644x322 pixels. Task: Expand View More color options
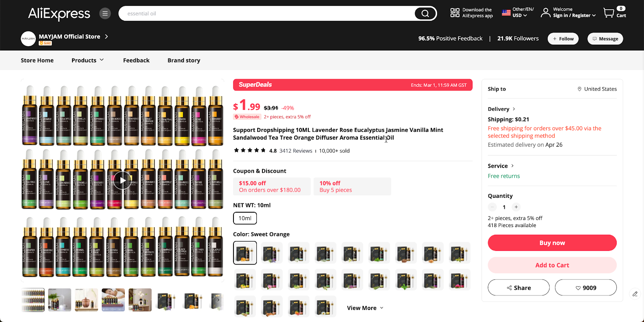point(365,308)
